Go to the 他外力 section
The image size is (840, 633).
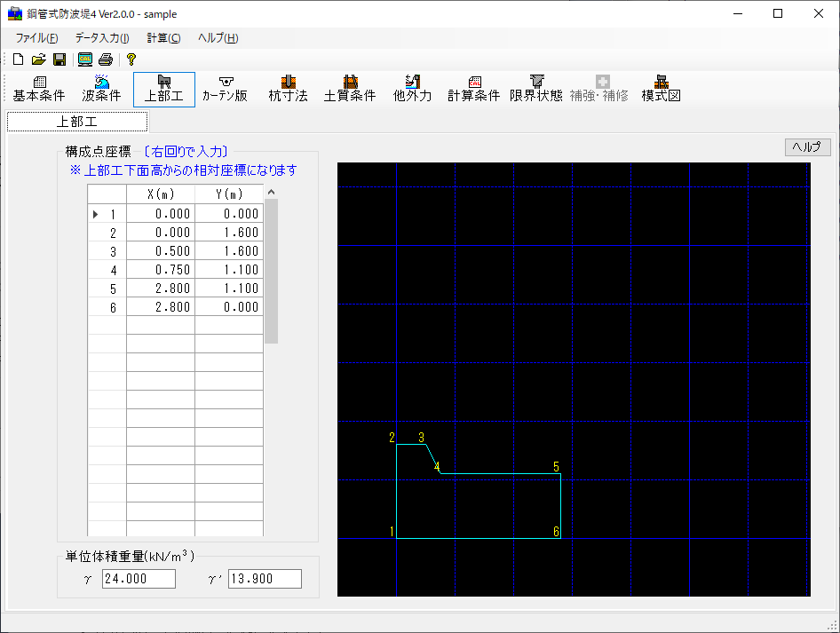point(412,90)
